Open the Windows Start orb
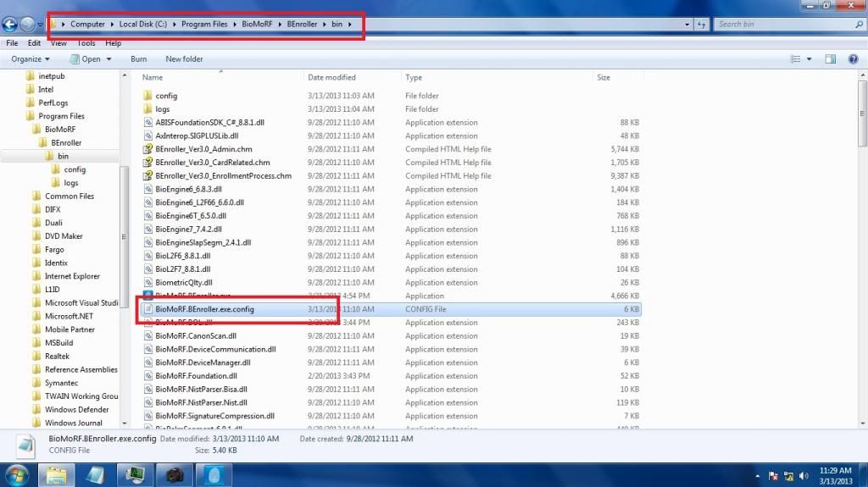Image resolution: width=868 pixels, height=487 pixels. 17,475
